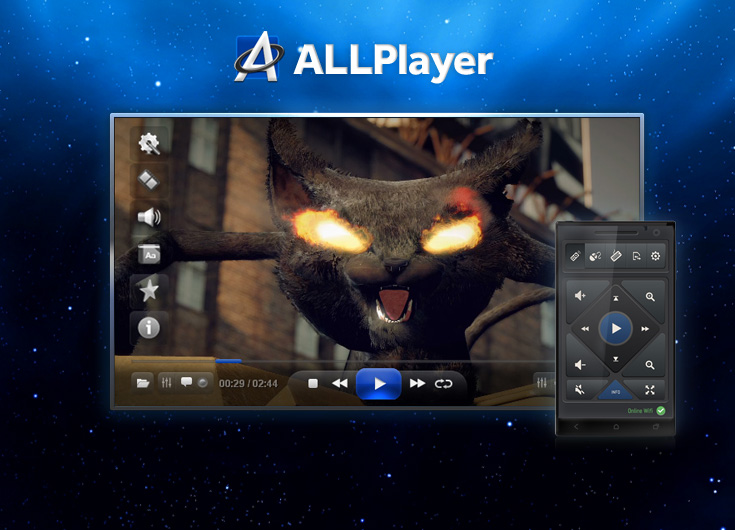
Task: Open file with the folder icon
Action: [x=143, y=383]
